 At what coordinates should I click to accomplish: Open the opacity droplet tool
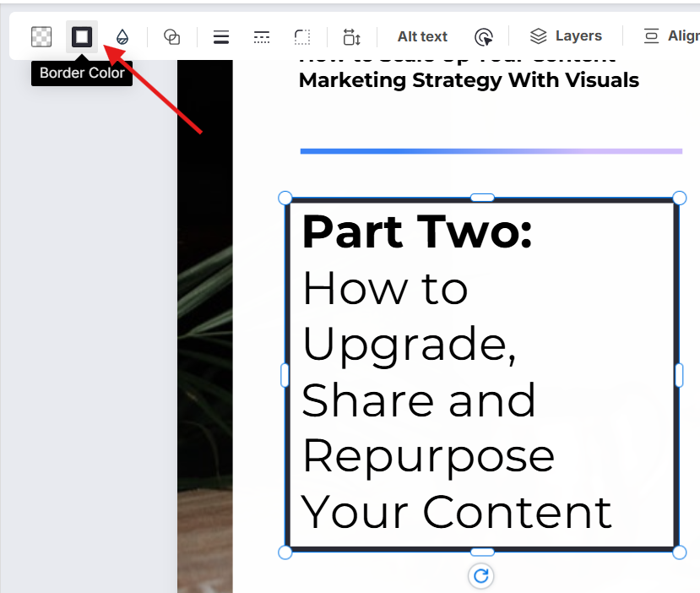pyautogui.click(x=122, y=37)
